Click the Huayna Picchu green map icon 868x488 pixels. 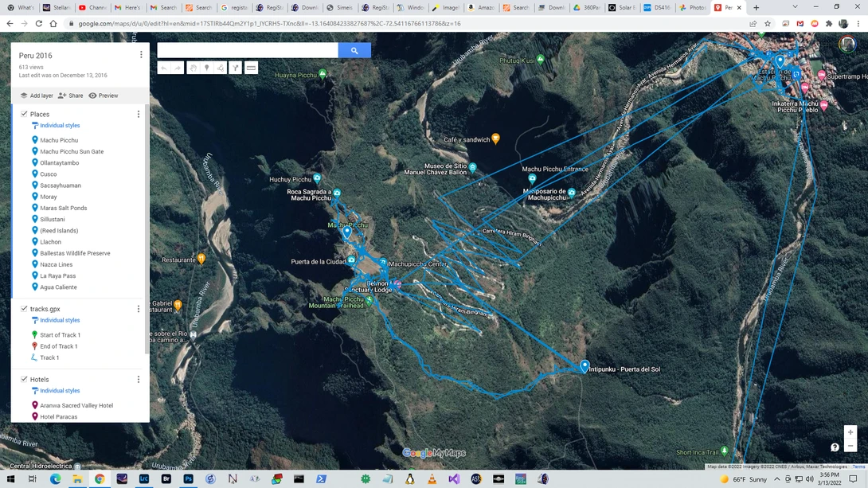pyautogui.click(x=323, y=74)
